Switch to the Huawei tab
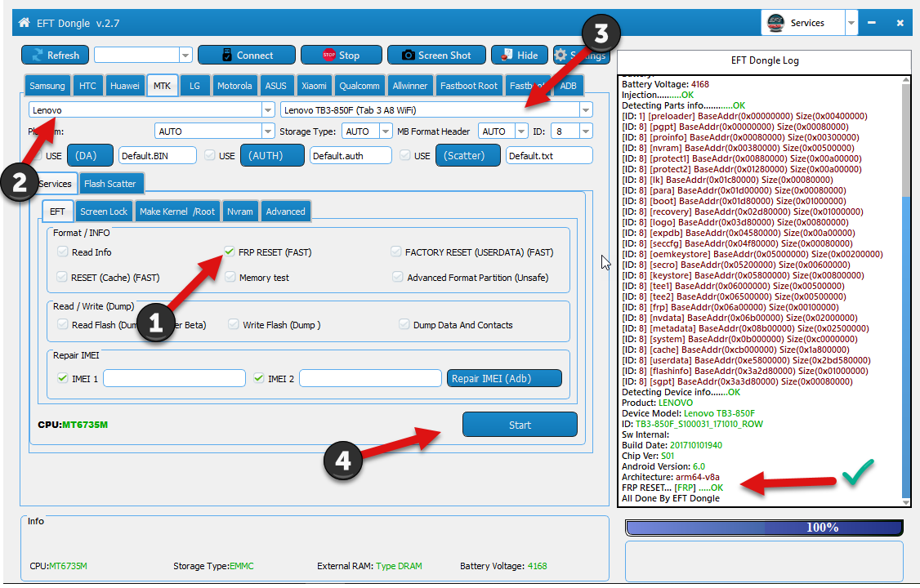 125,86
